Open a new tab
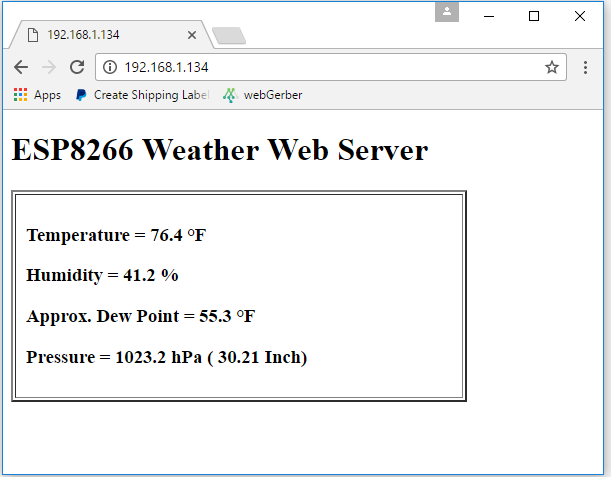 (229, 35)
